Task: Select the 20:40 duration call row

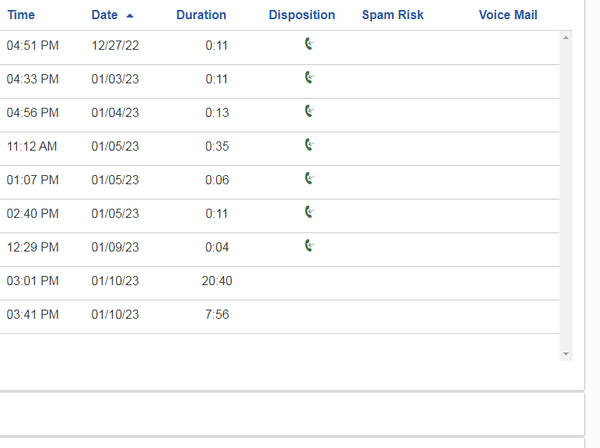Action: point(280,283)
